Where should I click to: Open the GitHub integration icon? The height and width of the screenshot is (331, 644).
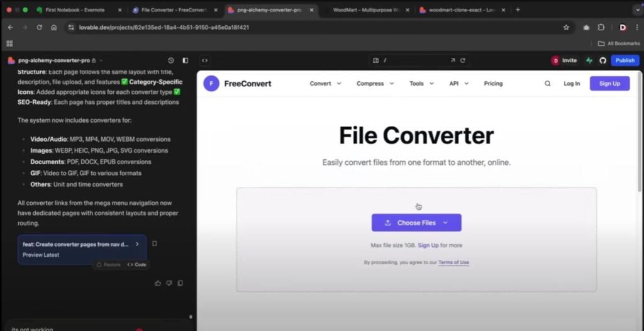(x=602, y=60)
